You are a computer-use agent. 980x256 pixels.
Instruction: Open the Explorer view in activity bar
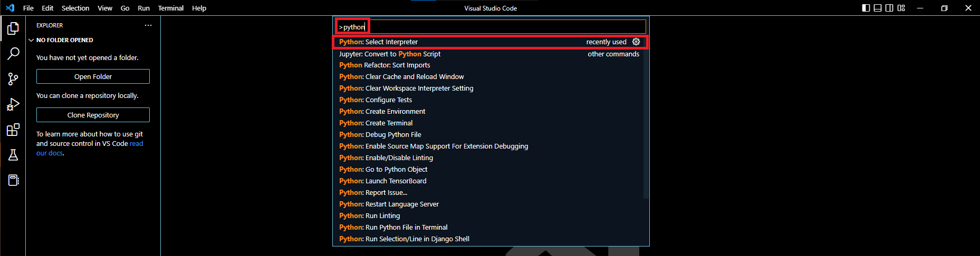pyautogui.click(x=13, y=28)
